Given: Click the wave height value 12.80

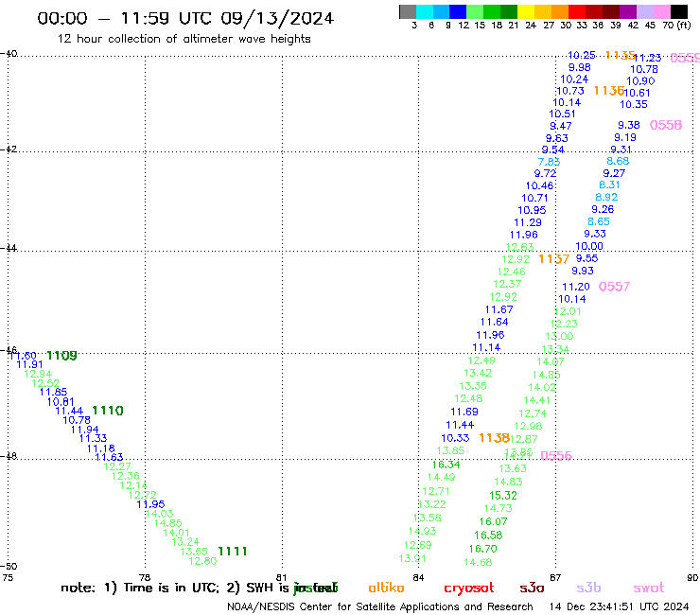Looking at the screenshot, I should [x=202, y=561].
